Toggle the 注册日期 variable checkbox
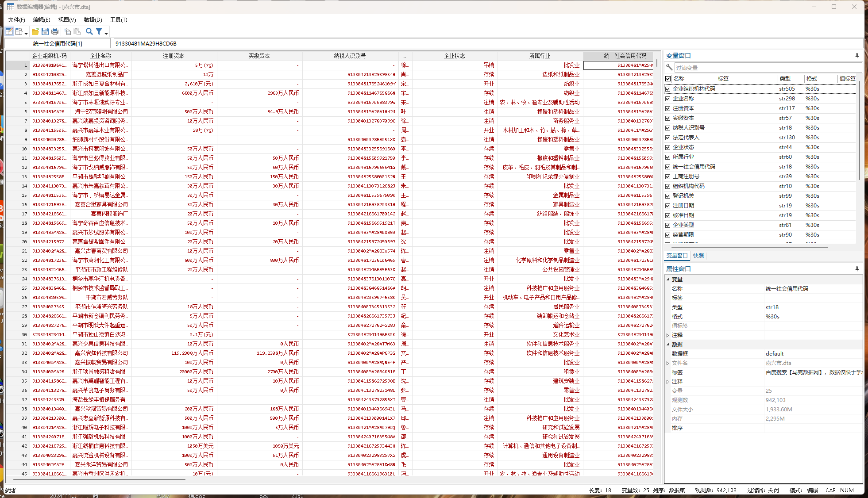 point(667,206)
